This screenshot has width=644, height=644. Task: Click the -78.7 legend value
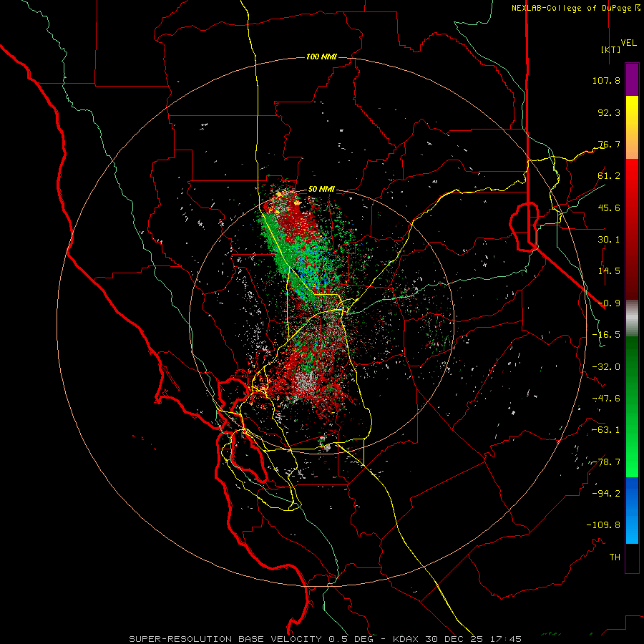click(x=606, y=462)
